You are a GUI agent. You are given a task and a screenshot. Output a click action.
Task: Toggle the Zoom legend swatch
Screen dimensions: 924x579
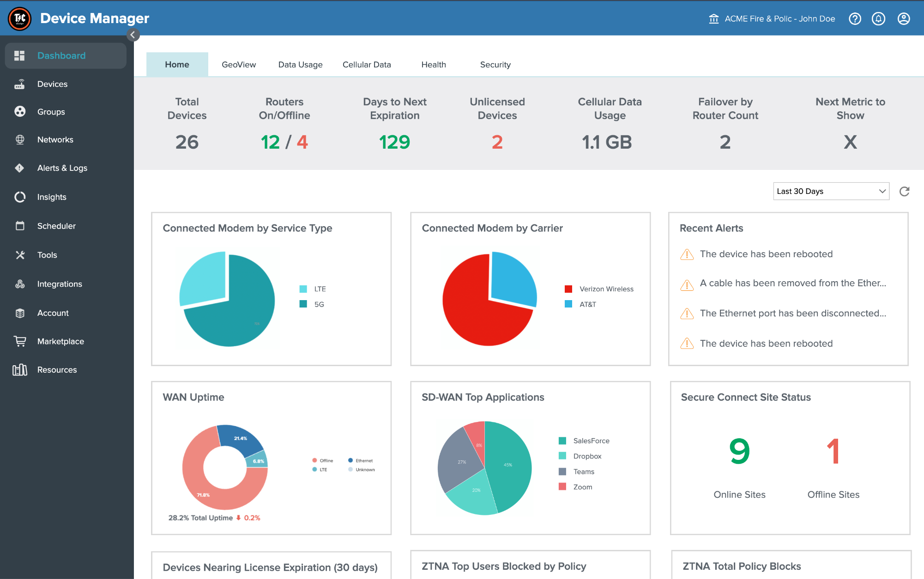click(562, 487)
